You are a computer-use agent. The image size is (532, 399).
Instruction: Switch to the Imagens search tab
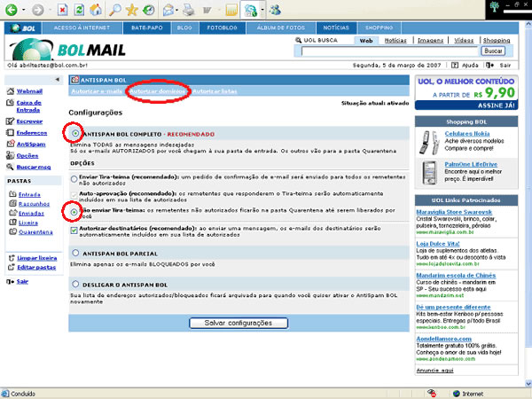[431, 41]
